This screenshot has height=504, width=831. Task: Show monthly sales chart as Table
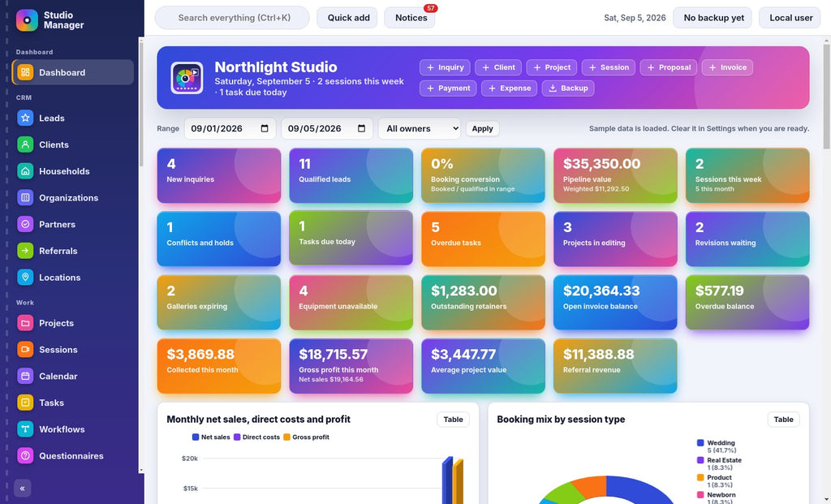(x=453, y=420)
